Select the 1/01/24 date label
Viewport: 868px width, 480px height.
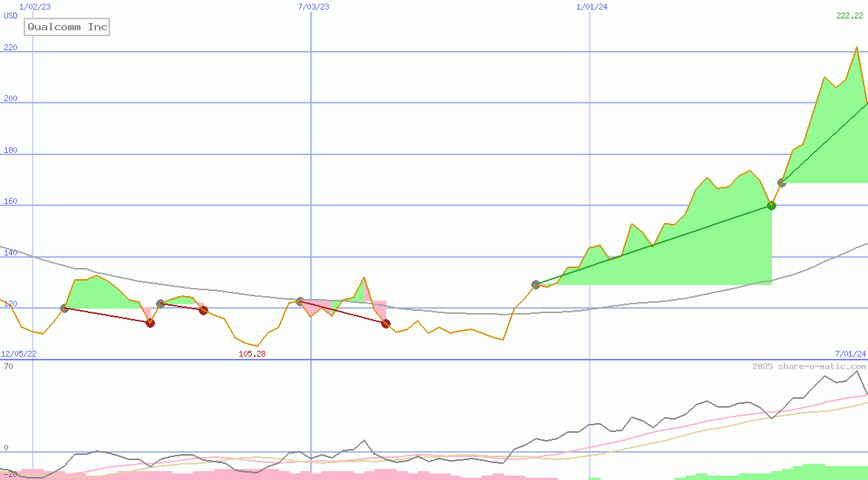(x=591, y=7)
